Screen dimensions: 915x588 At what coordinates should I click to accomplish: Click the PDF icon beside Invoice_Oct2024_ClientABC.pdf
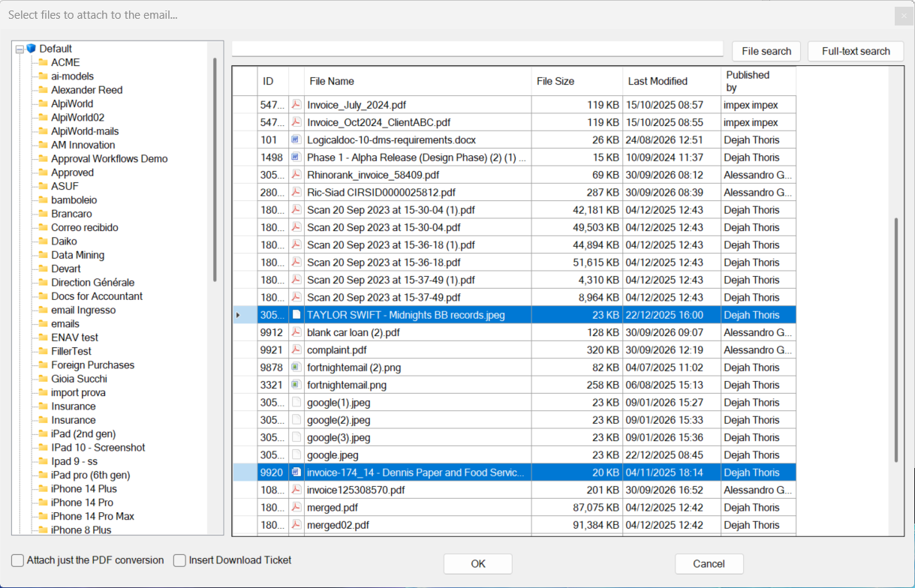296,122
